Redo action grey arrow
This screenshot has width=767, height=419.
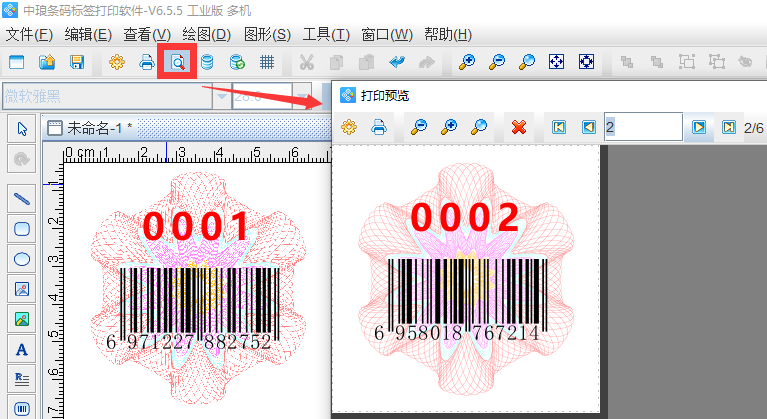click(427, 62)
